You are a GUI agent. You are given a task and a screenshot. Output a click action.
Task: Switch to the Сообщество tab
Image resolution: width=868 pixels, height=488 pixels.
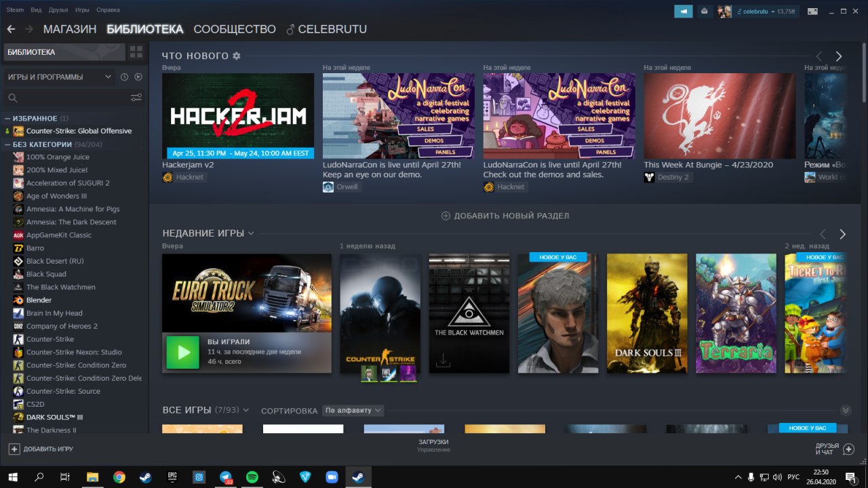[x=235, y=29]
